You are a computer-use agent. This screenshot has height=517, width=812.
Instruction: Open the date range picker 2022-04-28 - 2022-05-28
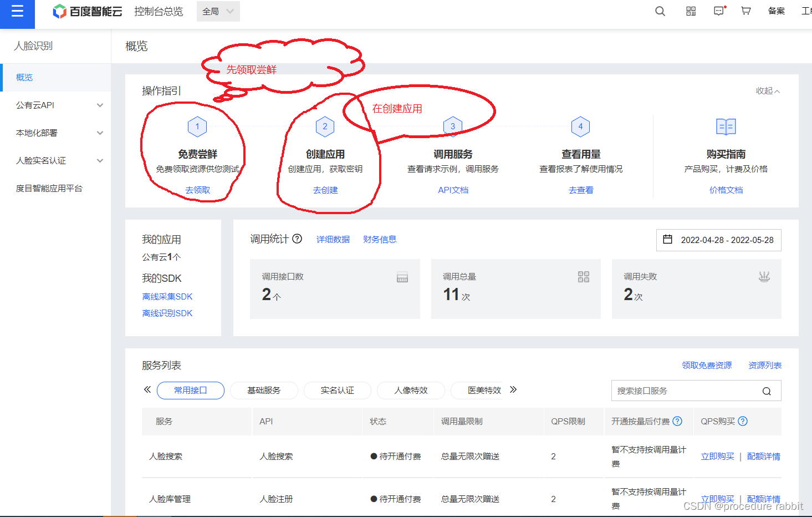(x=719, y=240)
